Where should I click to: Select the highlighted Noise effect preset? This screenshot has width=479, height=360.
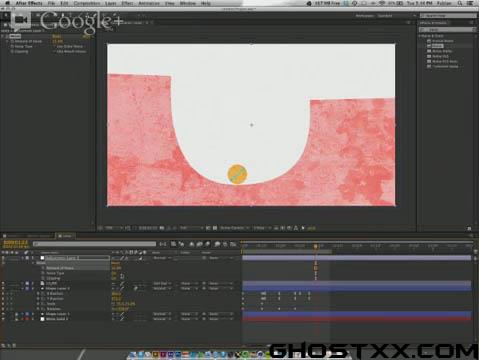coord(438,46)
